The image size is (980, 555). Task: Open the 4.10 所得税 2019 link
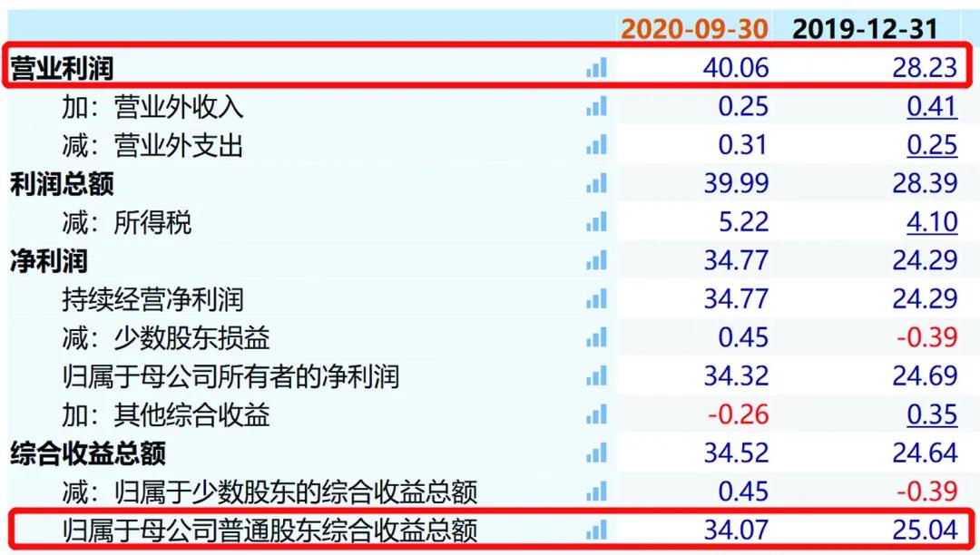pos(932,222)
